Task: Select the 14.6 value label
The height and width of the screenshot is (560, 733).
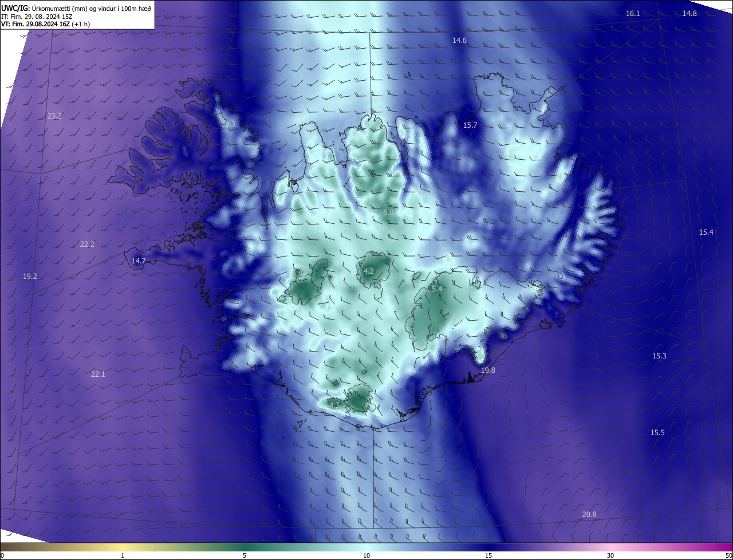Action: pyautogui.click(x=459, y=40)
